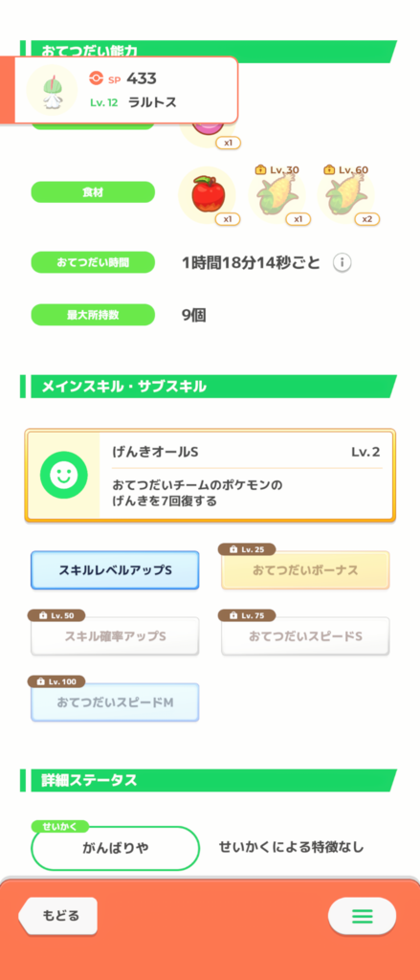Tap the green smiley main skill icon
The image size is (420, 980).
pyautogui.click(x=62, y=475)
